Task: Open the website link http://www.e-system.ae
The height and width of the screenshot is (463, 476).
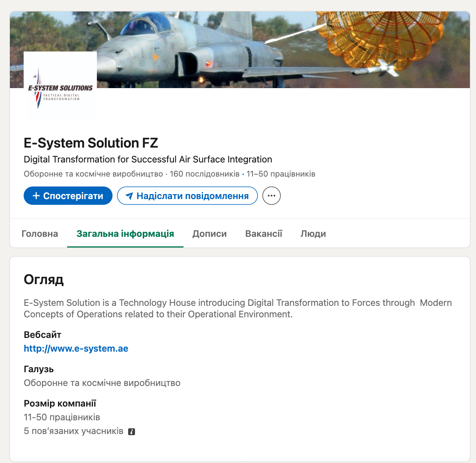Action: click(x=76, y=349)
